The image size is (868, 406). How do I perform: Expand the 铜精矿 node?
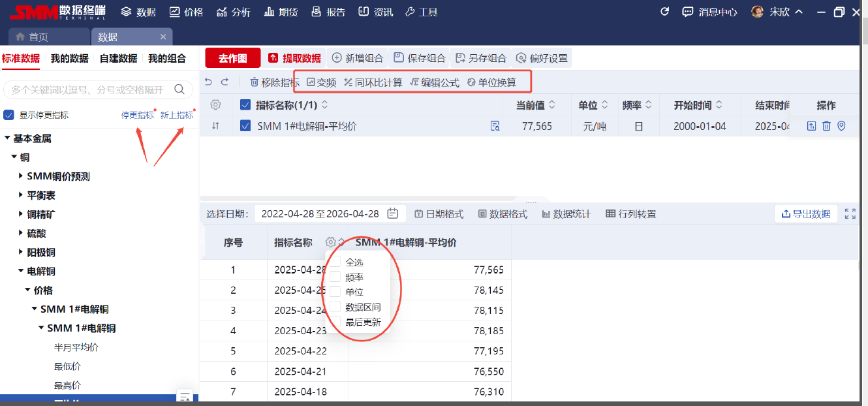click(21, 214)
